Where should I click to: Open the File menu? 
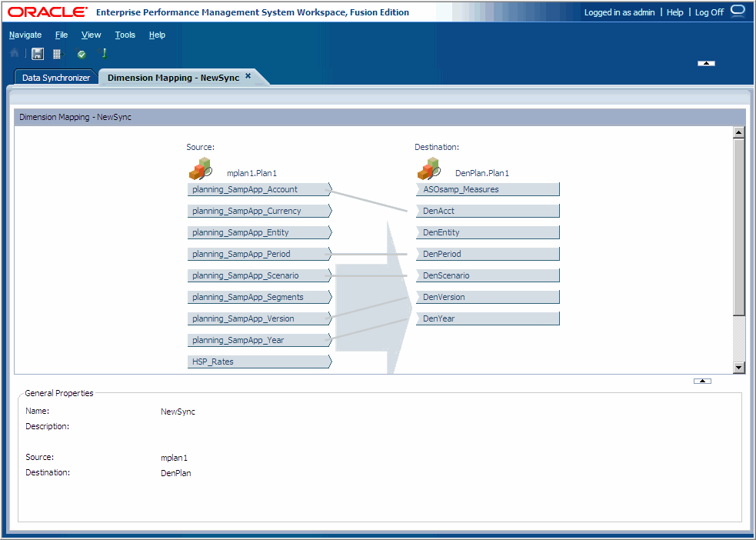[62, 35]
